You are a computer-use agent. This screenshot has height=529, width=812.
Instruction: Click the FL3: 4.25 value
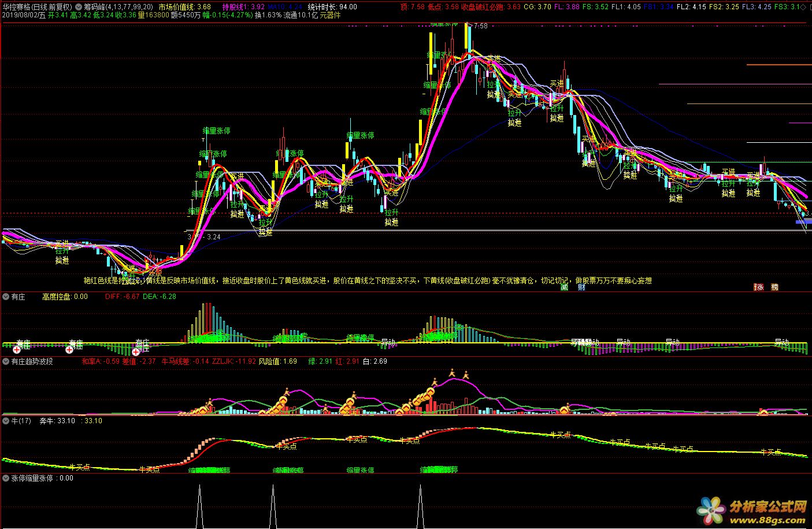[x=756, y=7]
